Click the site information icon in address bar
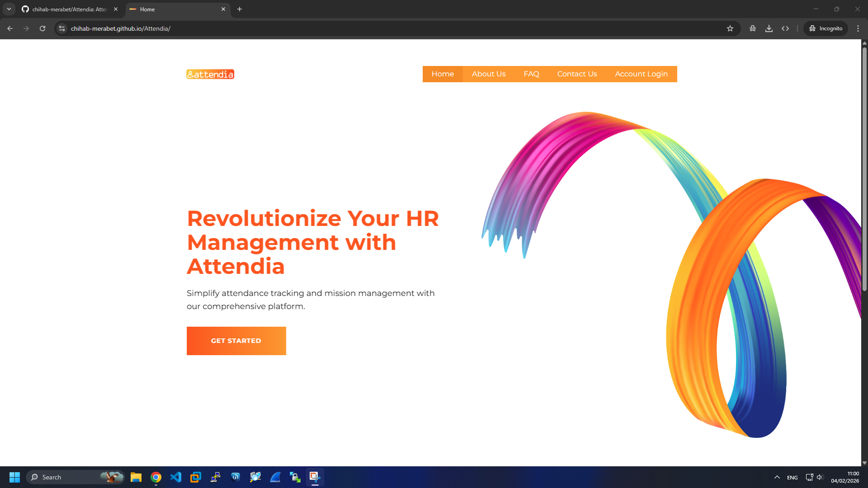This screenshot has width=868, height=488. [62, 28]
